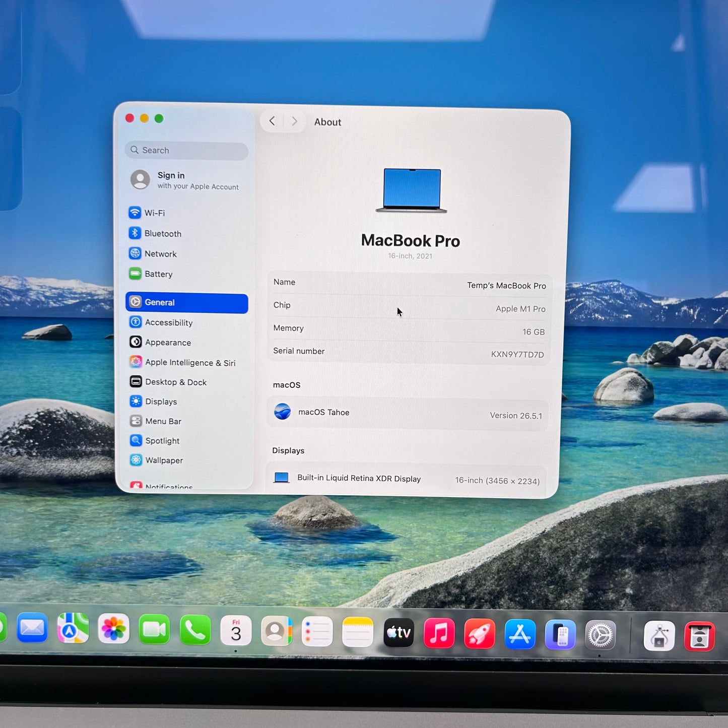728x728 pixels.
Task: Open Notes from the Dock
Action: [x=358, y=632]
